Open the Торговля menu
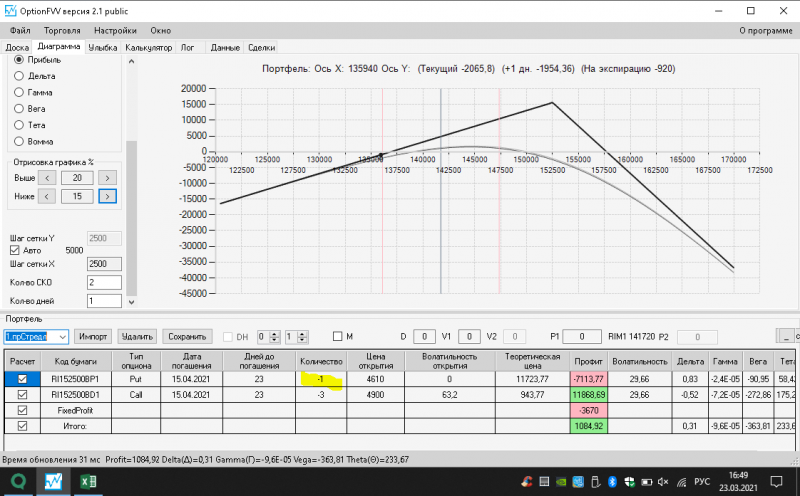Screen dimensions: 800x496 click(x=62, y=31)
